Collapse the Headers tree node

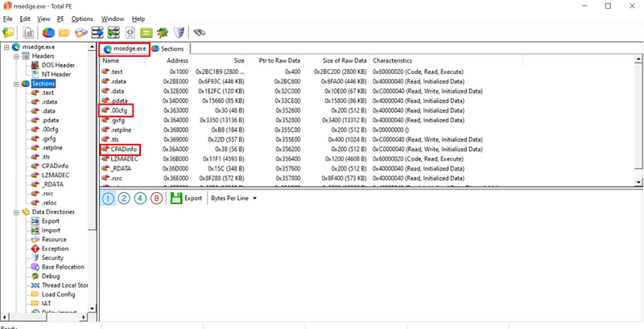tap(16, 56)
